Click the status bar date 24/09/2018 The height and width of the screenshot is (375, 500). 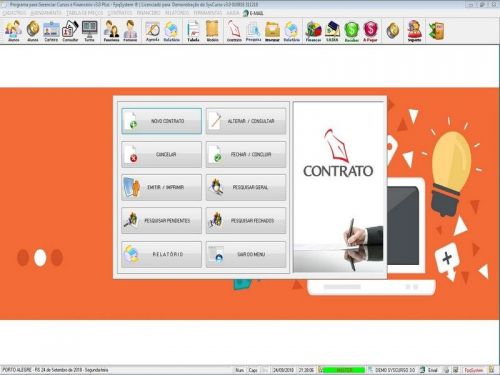[x=283, y=370]
